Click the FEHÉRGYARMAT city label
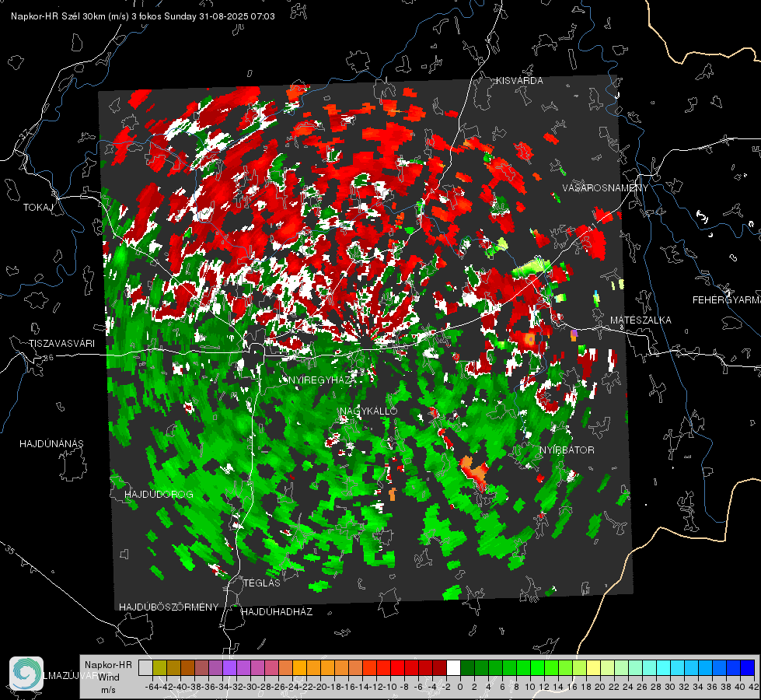This screenshot has height=700, width=761. [727, 300]
